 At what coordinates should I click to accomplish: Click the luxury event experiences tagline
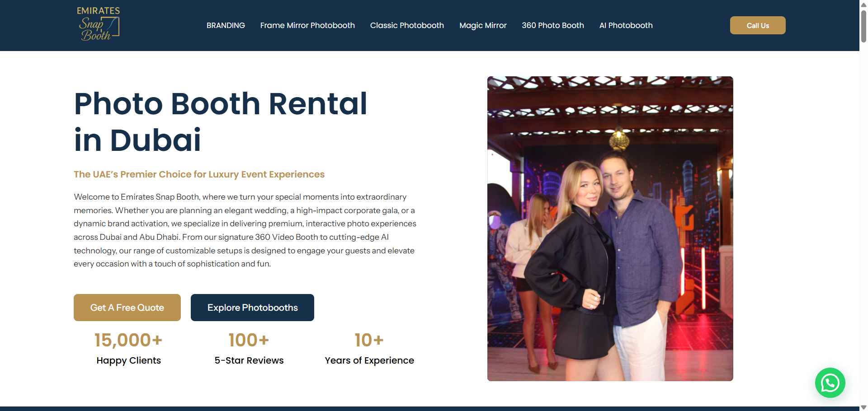click(x=199, y=174)
